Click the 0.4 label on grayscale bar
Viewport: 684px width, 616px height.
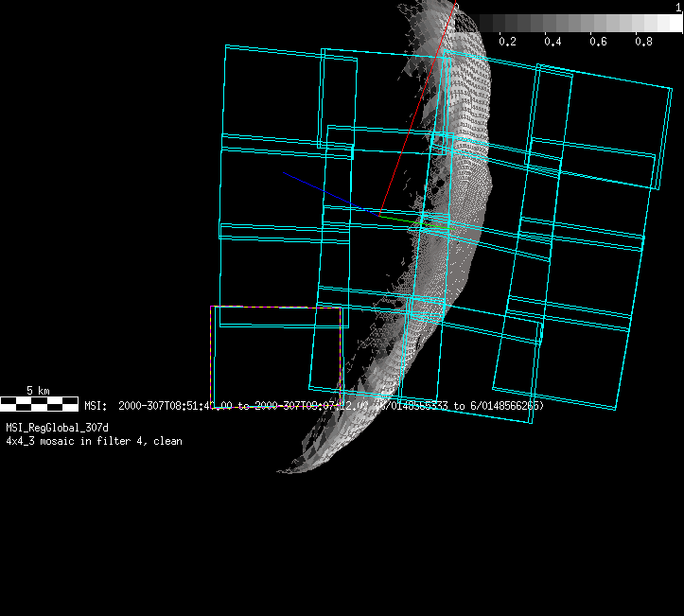click(x=552, y=42)
